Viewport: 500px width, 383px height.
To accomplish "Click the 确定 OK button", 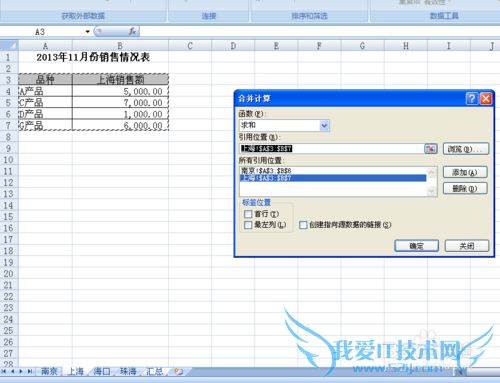I will [x=416, y=246].
